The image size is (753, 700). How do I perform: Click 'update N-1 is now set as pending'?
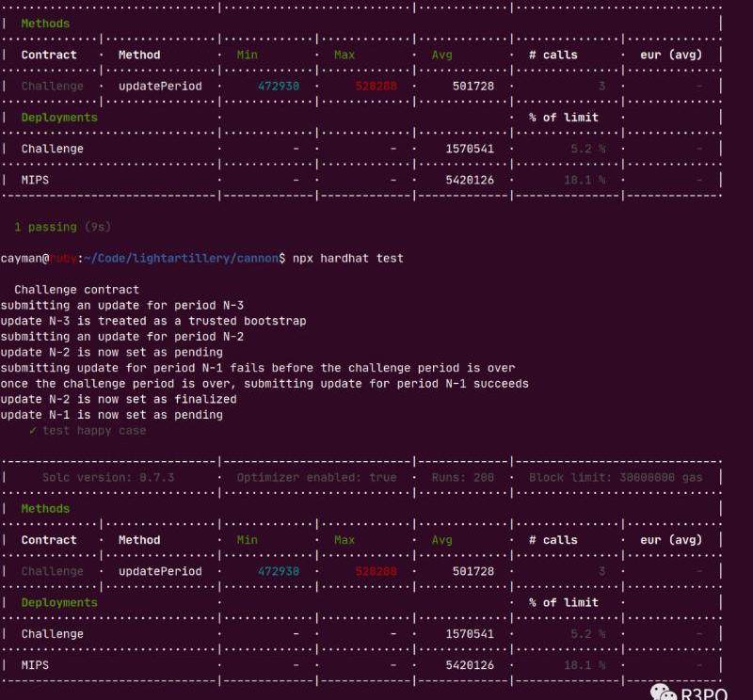pos(111,415)
